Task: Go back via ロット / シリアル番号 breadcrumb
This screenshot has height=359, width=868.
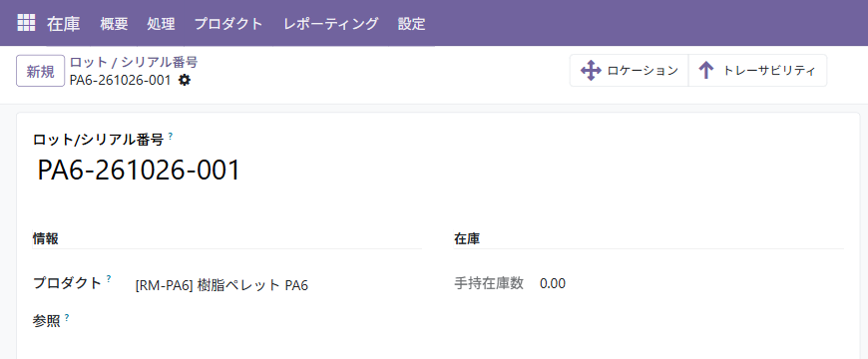Action: tap(134, 62)
